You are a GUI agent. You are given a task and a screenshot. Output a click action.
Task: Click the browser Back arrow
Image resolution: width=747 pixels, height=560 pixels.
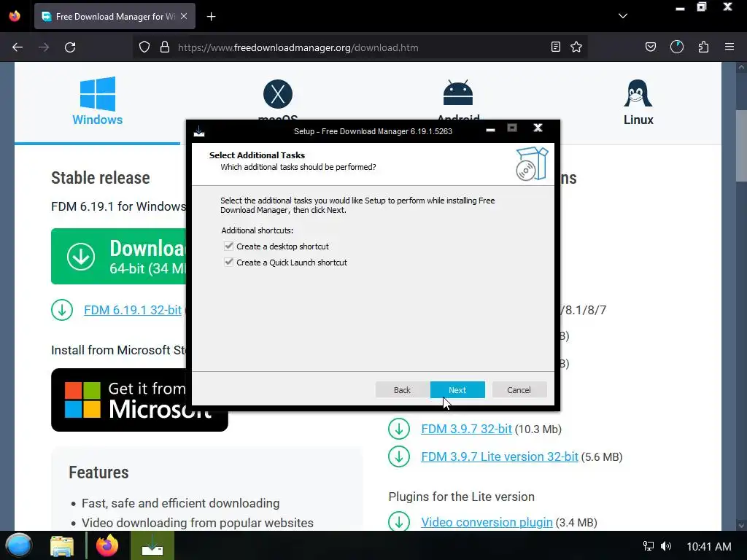click(x=18, y=47)
